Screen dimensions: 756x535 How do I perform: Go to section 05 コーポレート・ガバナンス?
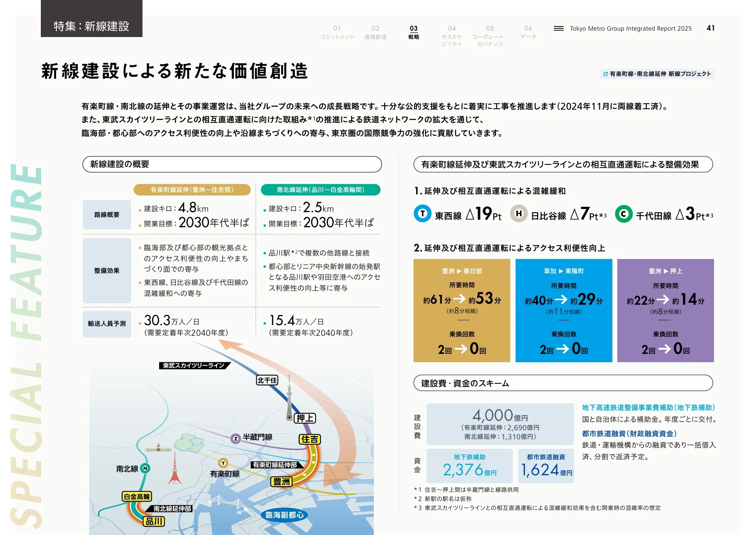[490, 36]
